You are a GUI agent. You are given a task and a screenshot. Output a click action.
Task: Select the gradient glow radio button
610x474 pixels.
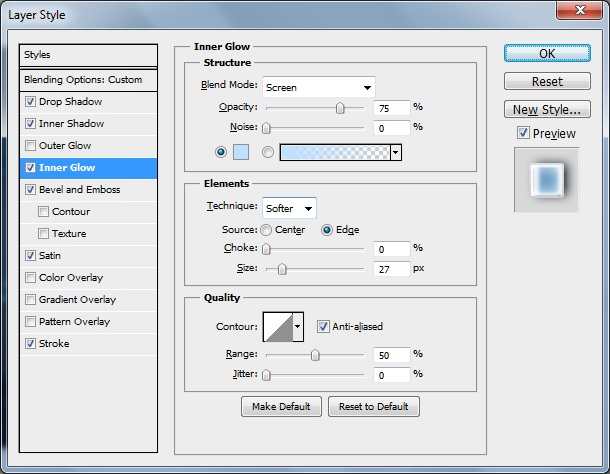click(x=268, y=152)
